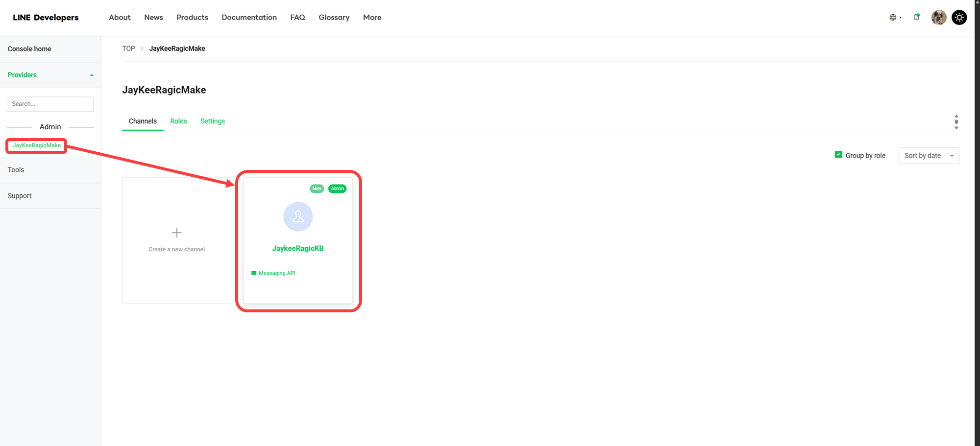Click the JaykeeRagicKB channel avatar icon
Viewport: 980px width, 446px height.
(x=298, y=216)
